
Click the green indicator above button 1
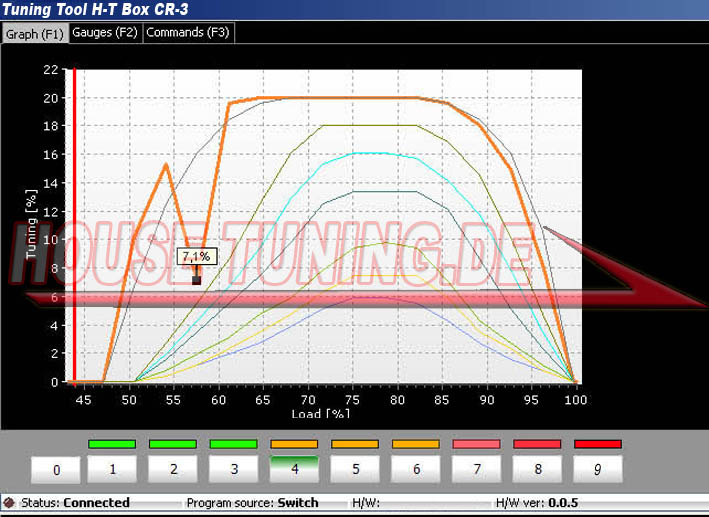[x=112, y=444]
